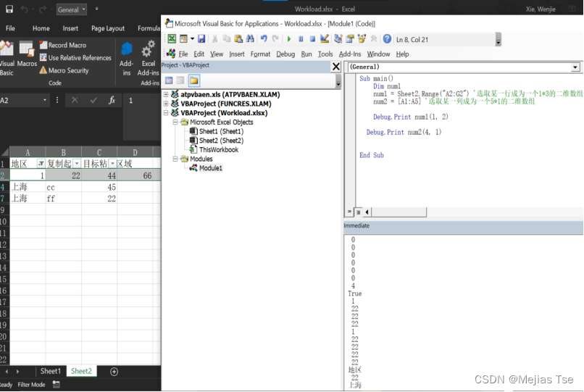This screenshot has height=392, width=584.
Task: Collapse the VBAProject (Workload.xlsx) node
Action: (166, 112)
